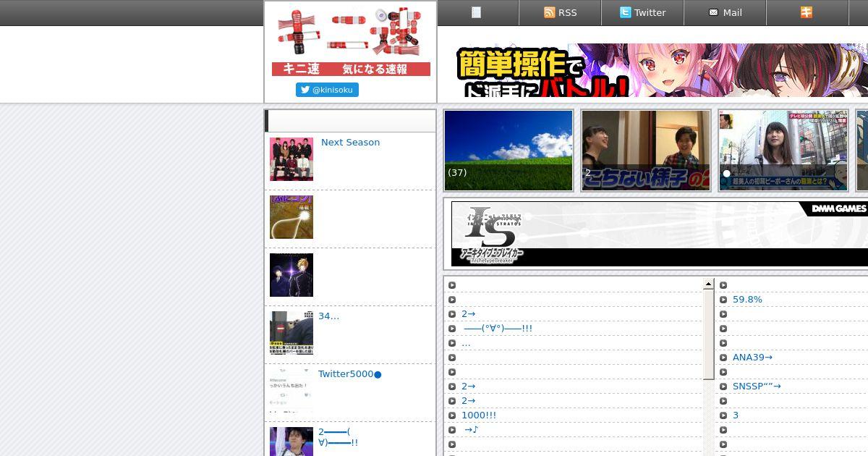Viewport: 868px width, 456px height.
Task: Open the Twitter menu item in the top bar
Action: [642, 12]
